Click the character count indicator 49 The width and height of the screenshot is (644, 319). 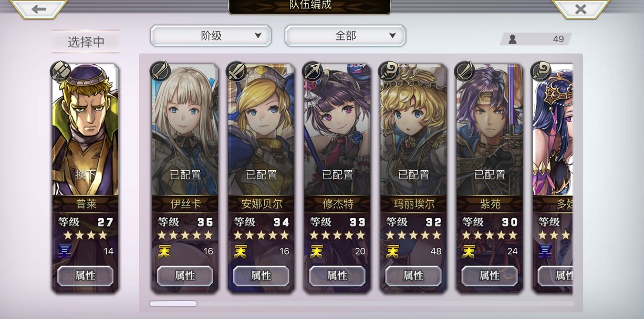coord(536,39)
